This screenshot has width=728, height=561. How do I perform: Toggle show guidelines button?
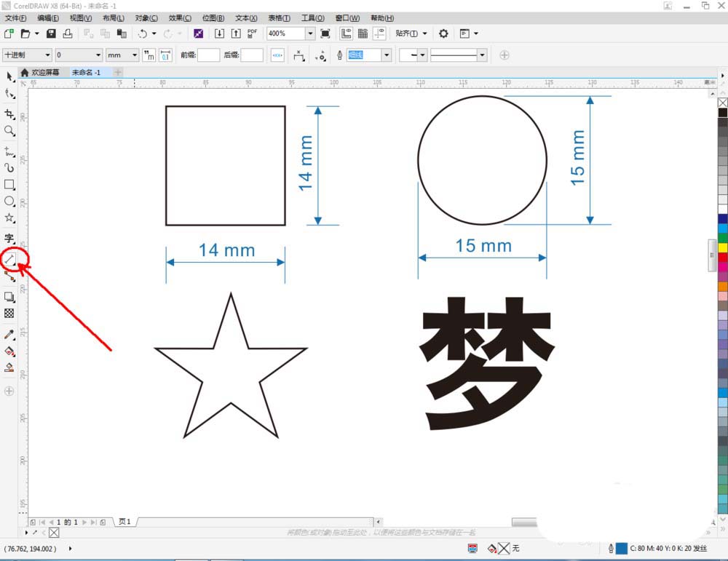(x=379, y=33)
